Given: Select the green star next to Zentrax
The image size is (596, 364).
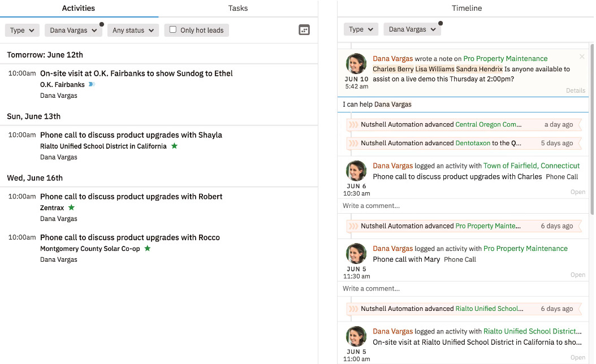Looking at the screenshot, I should click(x=71, y=207).
